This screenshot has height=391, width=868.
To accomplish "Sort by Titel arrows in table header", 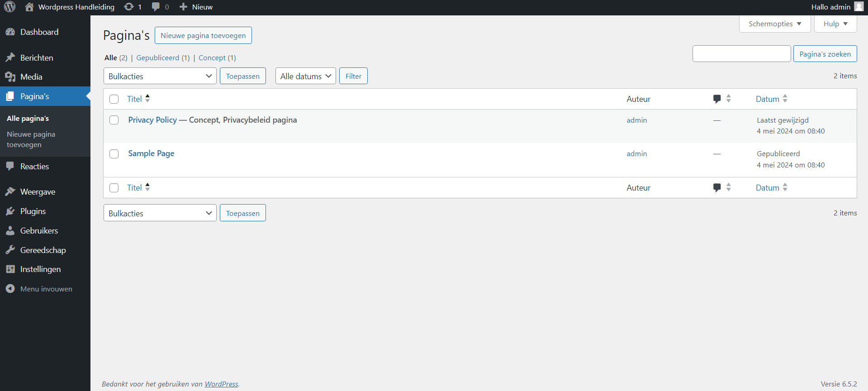I will [x=147, y=98].
